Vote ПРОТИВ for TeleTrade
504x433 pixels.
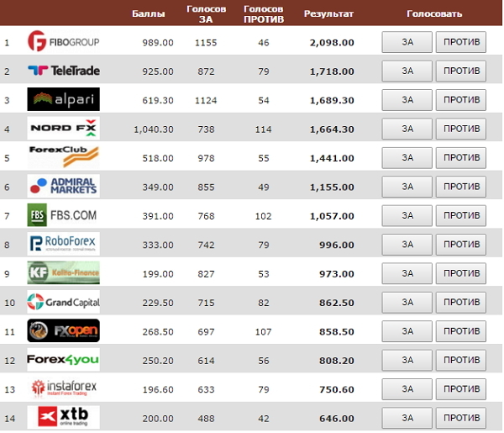point(461,71)
